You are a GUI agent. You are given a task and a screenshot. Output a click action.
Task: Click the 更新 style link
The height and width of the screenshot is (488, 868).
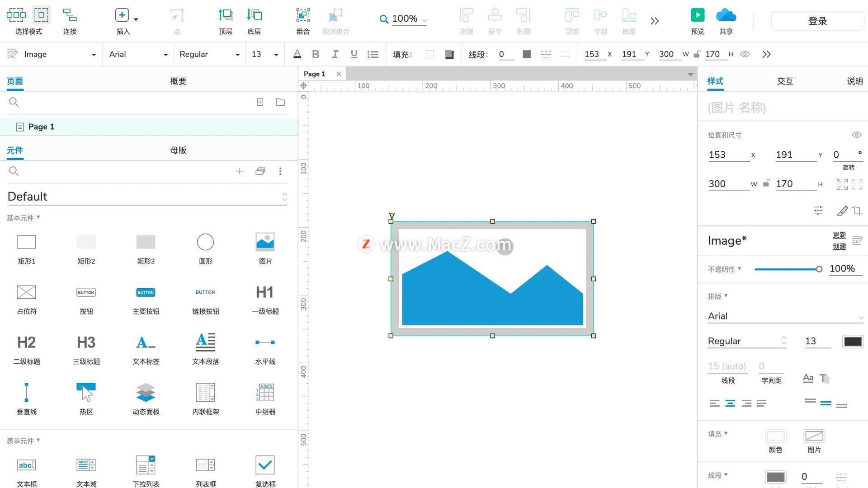pos(839,235)
